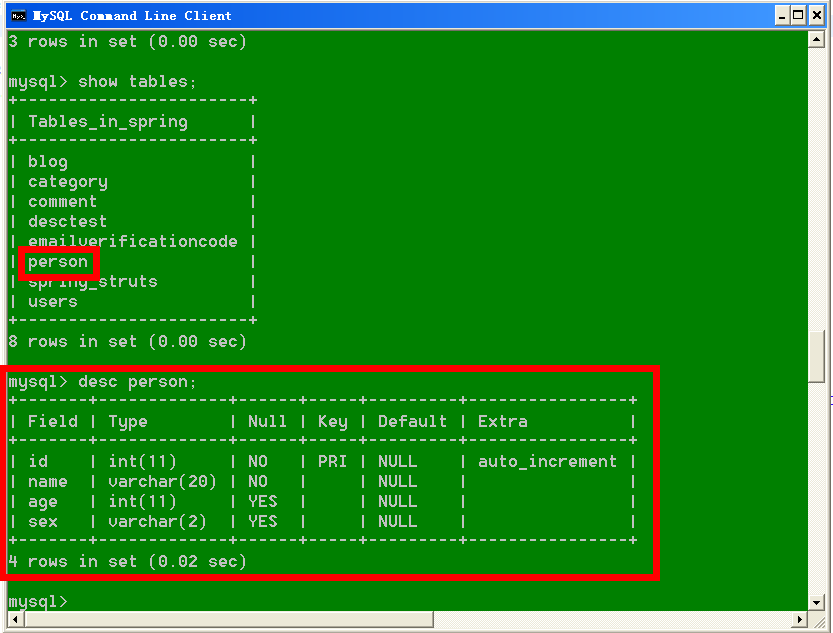The image size is (833, 633).
Task: Click the last empty mysql> prompt
Action: click(38, 602)
